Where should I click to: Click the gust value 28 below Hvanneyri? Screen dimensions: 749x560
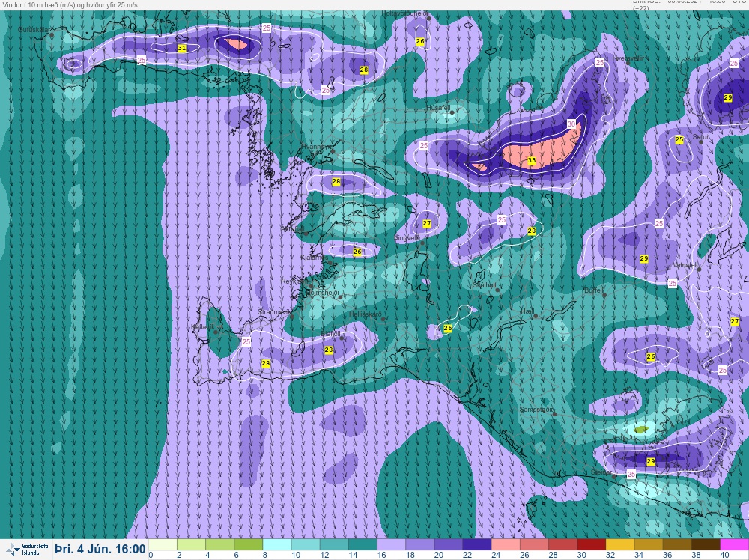[336, 181]
